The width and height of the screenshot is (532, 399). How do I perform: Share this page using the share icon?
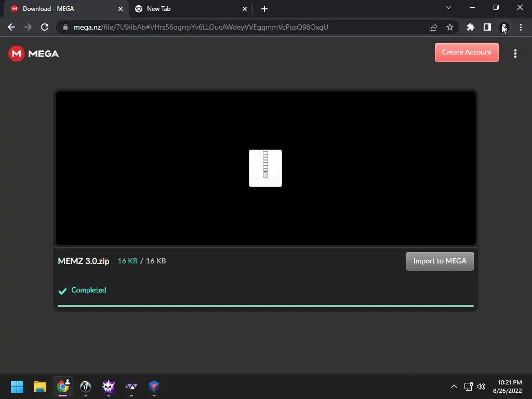click(x=433, y=27)
